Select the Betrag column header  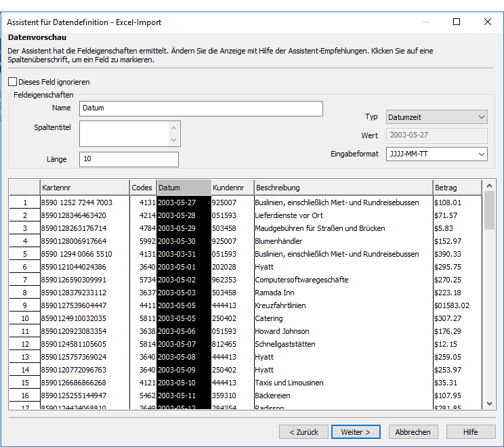(457, 188)
